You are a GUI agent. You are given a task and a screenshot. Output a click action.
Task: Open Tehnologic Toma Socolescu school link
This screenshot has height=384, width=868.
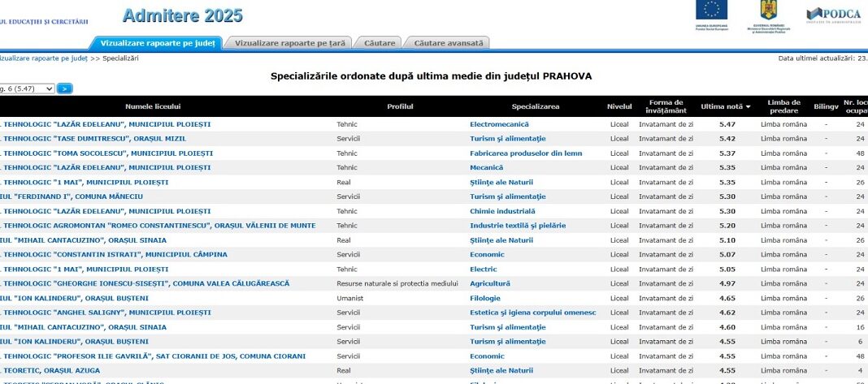click(106, 153)
